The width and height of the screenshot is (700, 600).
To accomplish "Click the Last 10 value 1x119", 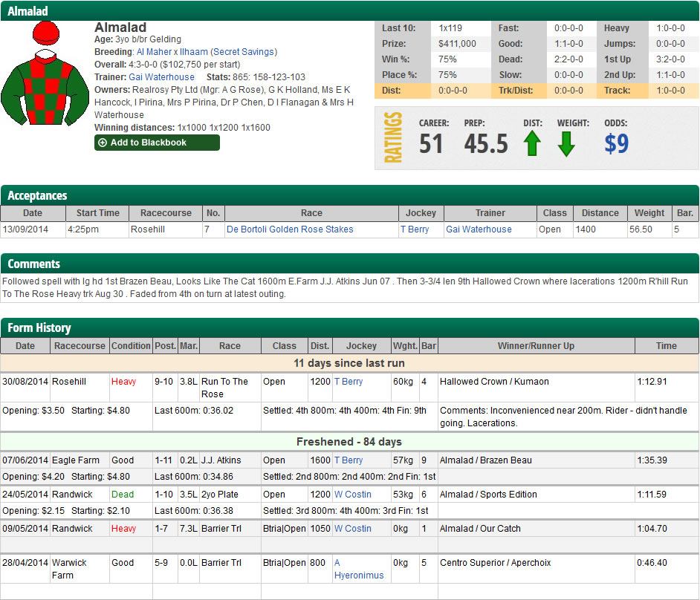I will point(450,28).
